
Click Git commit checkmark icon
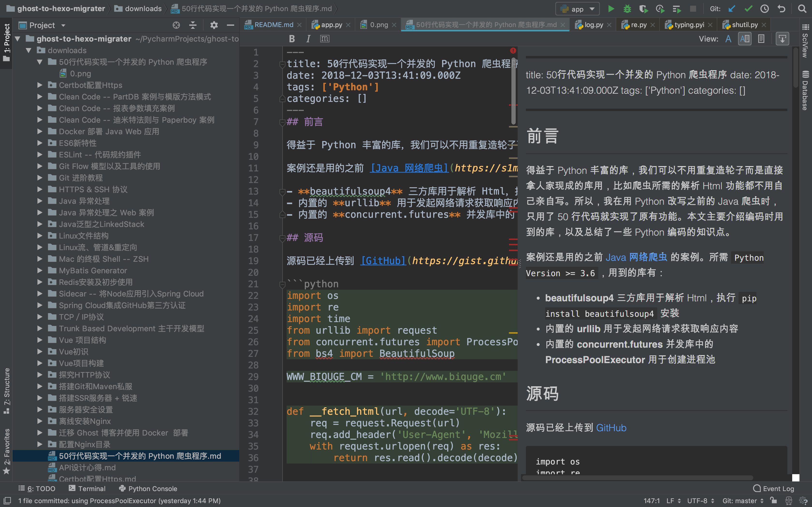point(748,9)
